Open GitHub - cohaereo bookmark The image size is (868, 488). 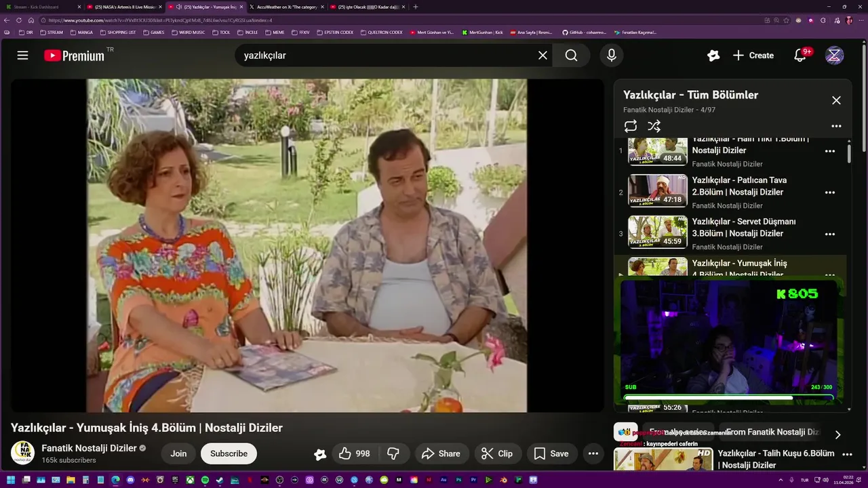click(585, 32)
